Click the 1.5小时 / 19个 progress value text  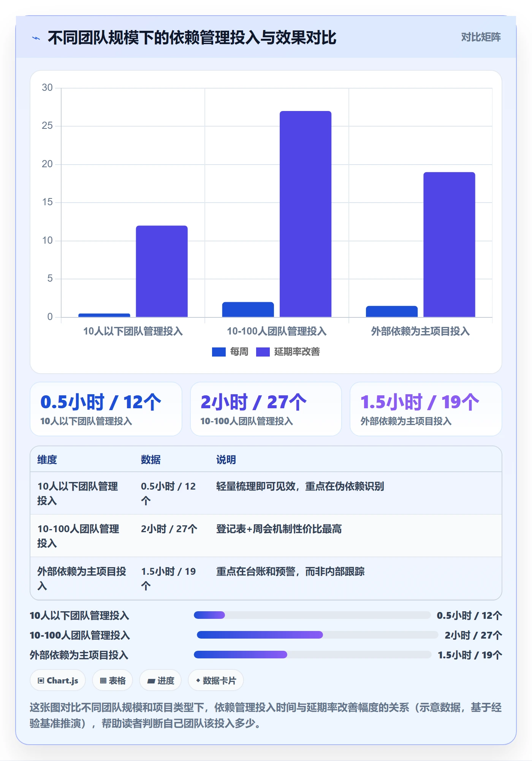[x=470, y=655]
